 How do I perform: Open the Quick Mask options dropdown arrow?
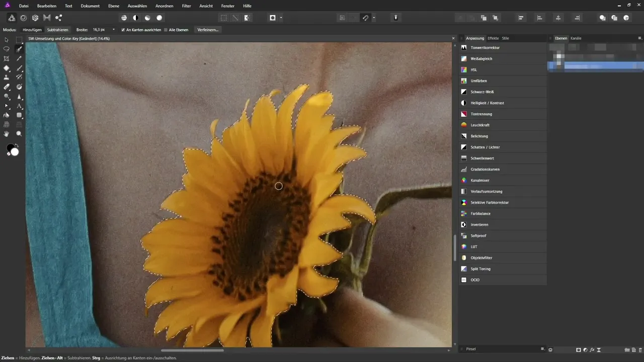pos(281,18)
